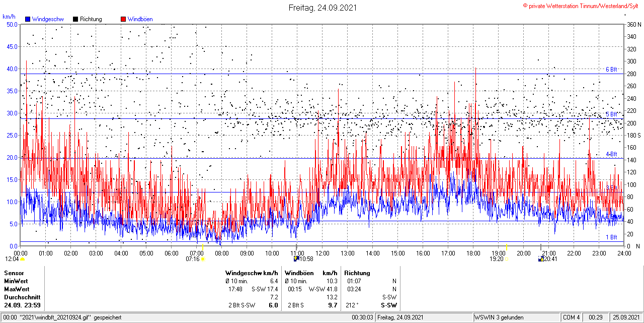Click the average gust value 13.2
This screenshot has width=644, height=323.
tap(332, 297)
